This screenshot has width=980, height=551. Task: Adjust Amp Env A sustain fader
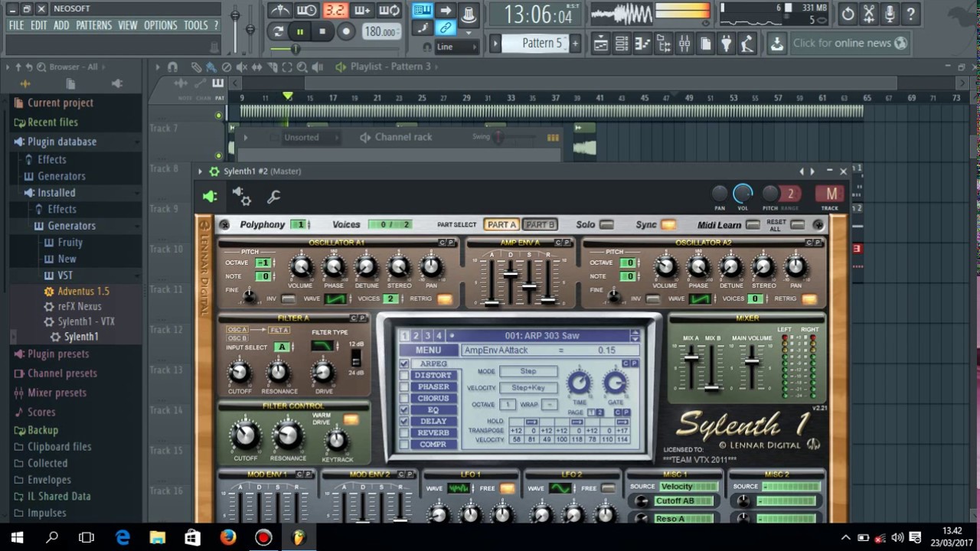(x=529, y=286)
